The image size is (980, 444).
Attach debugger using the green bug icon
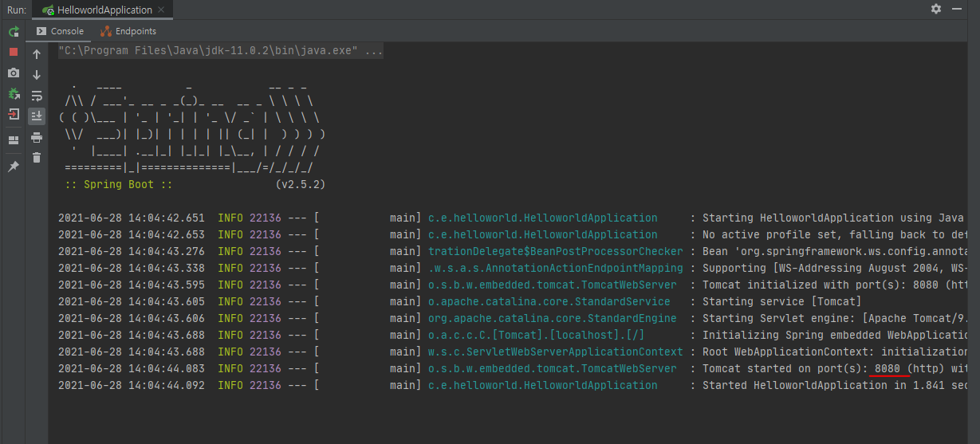pyautogui.click(x=14, y=93)
